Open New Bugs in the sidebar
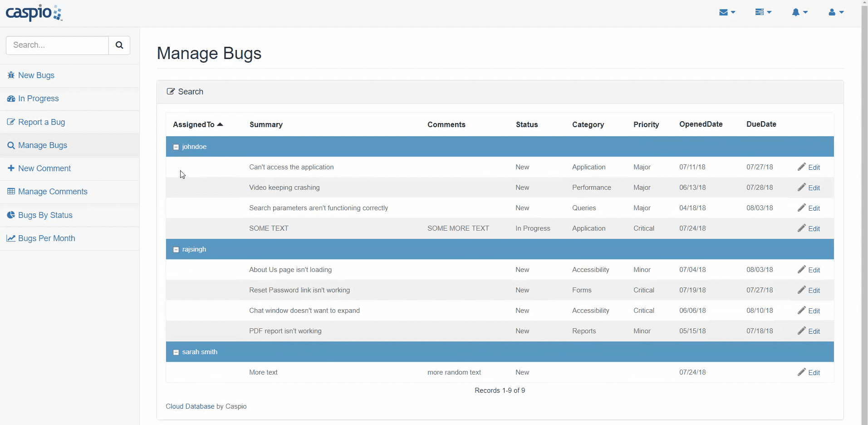The height and width of the screenshot is (425, 868). click(36, 75)
